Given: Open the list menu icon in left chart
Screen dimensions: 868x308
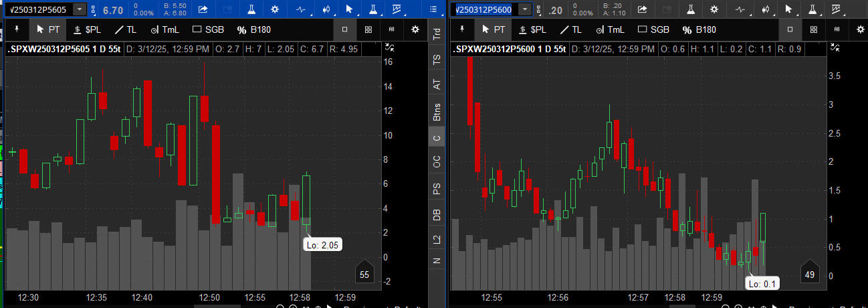Looking at the screenshot, I should pos(435,9).
